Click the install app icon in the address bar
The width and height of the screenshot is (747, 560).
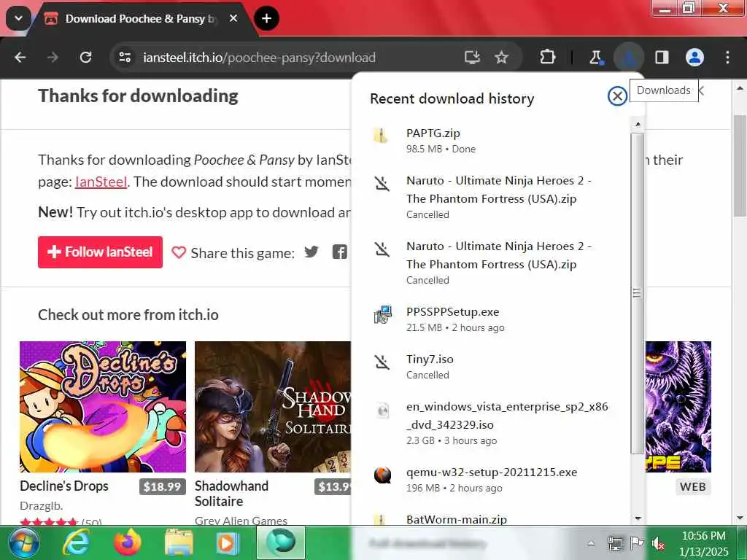(472, 58)
